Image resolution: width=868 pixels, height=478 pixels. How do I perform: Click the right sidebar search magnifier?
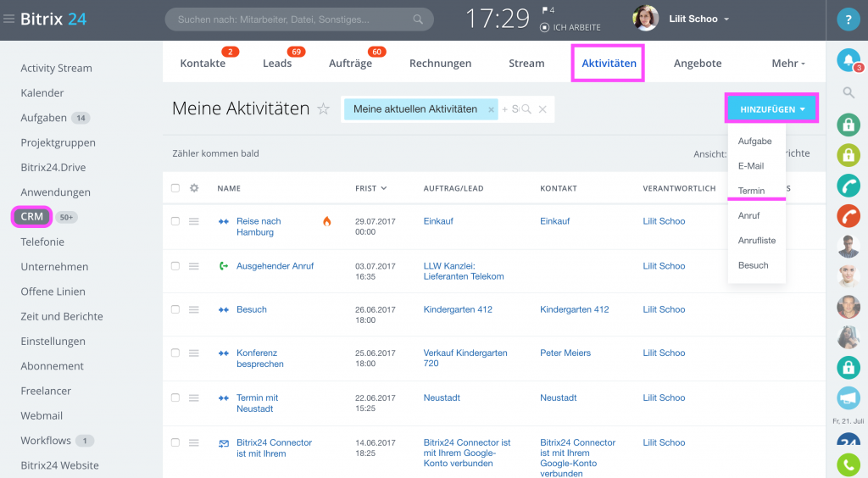coord(848,92)
